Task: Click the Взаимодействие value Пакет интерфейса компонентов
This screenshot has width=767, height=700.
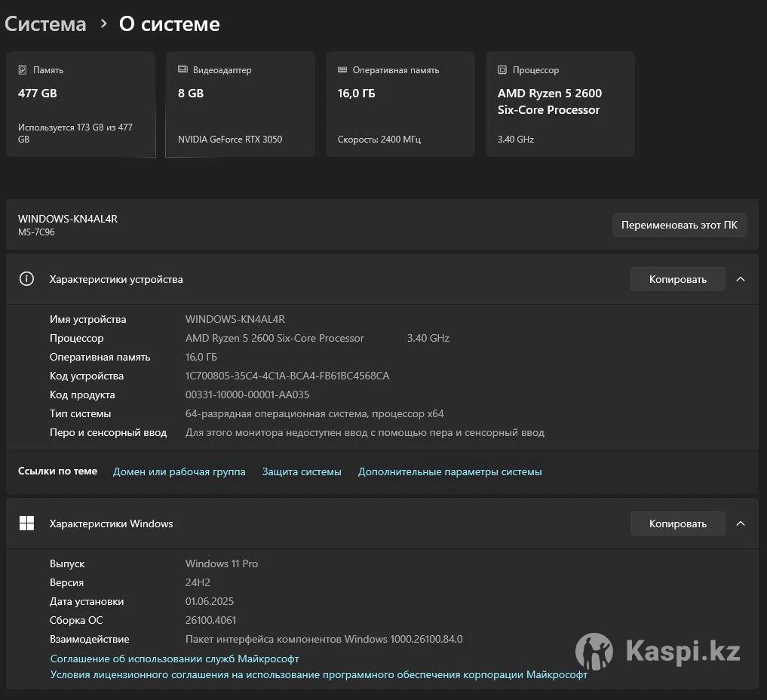Action: tap(324, 640)
